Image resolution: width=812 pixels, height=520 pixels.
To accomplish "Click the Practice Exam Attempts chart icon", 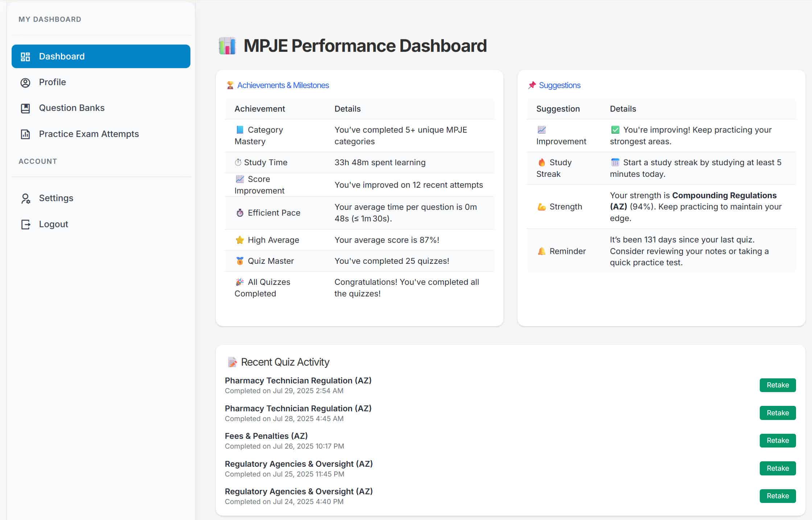I will pyautogui.click(x=25, y=134).
